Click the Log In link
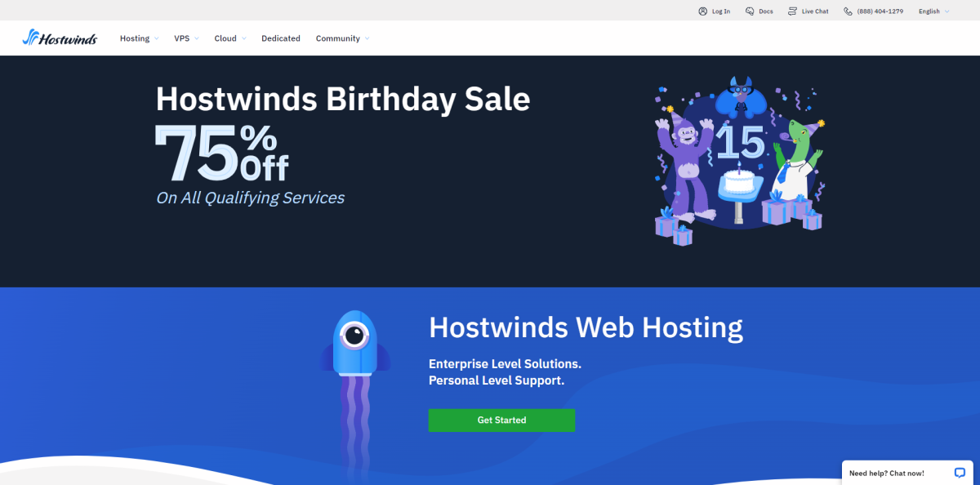980x485 pixels. pos(721,11)
